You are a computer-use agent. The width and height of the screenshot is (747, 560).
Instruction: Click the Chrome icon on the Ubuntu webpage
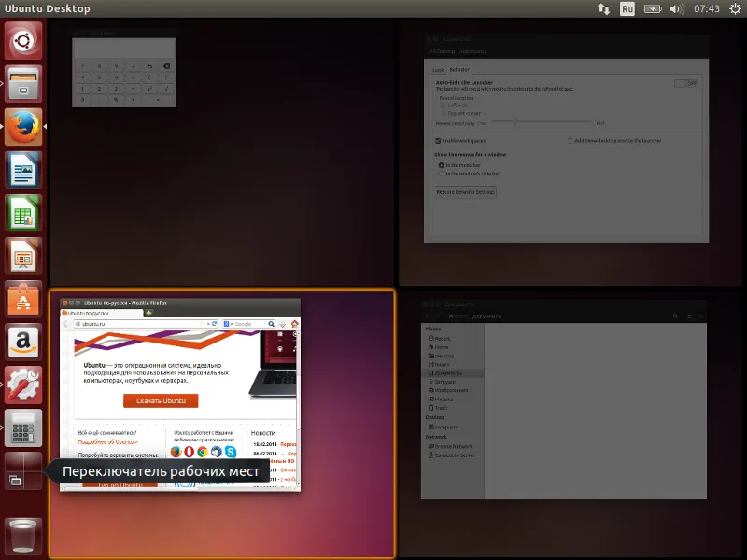click(203, 451)
